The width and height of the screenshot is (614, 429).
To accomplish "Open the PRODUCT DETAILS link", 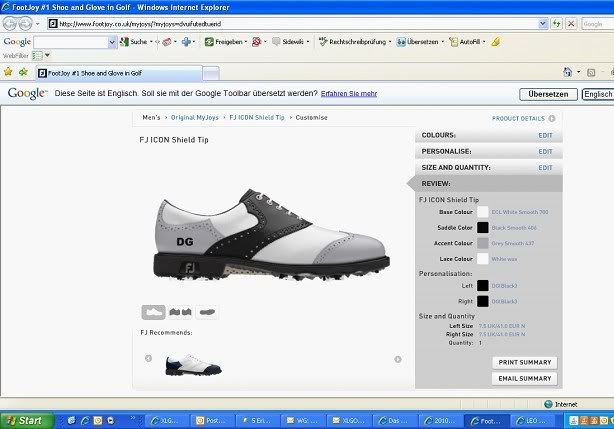I will (518, 119).
